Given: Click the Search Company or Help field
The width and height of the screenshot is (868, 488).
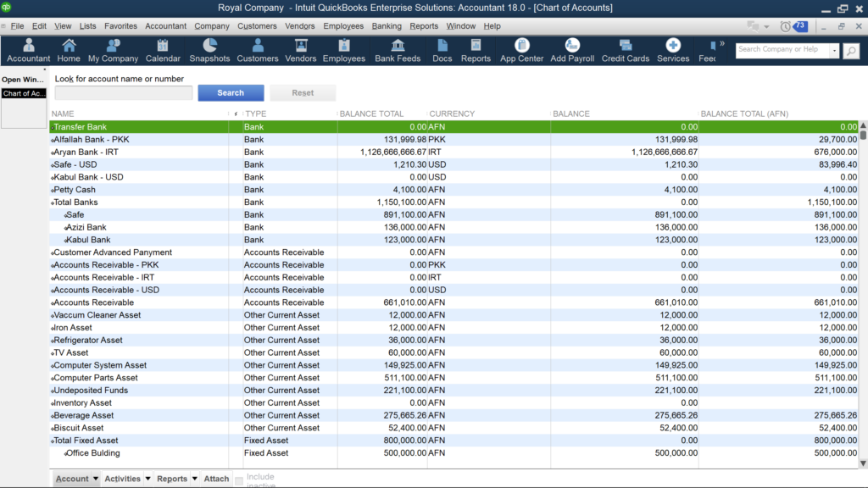Looking at the screenshot, I should coord(782,50).
